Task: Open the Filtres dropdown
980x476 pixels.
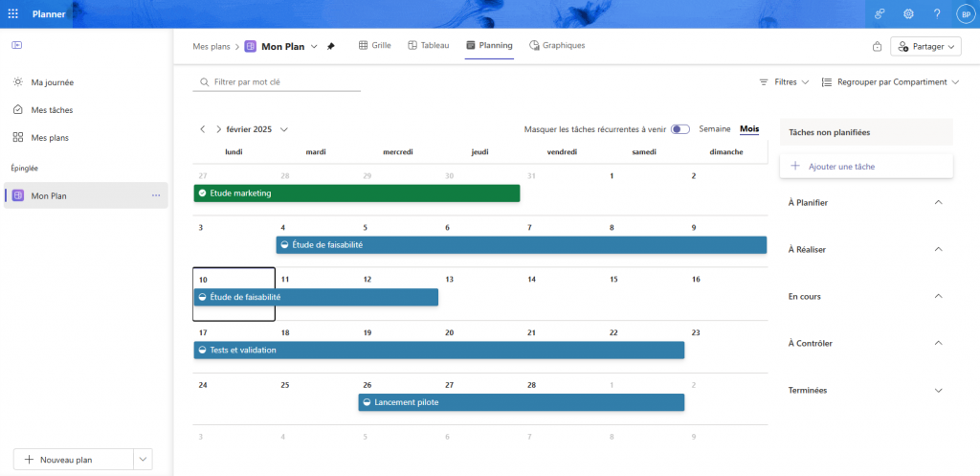Action: pyautogui.click(x=785, y=82)
